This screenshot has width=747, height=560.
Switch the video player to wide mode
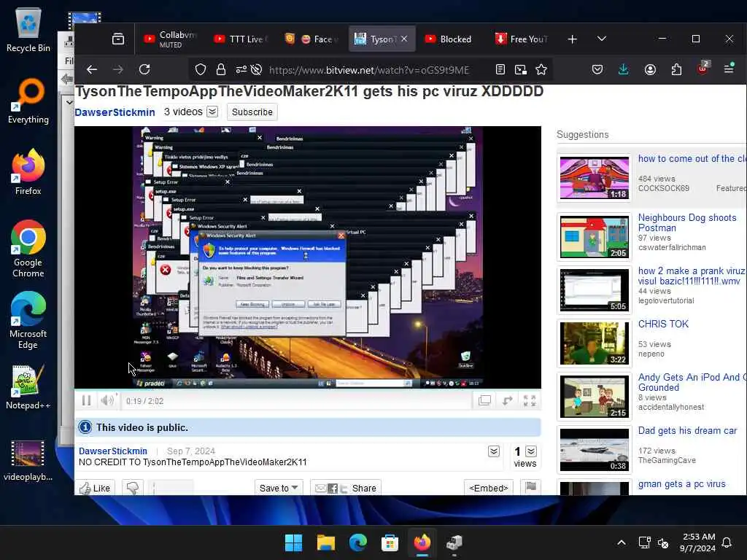[x=484, y=401]
